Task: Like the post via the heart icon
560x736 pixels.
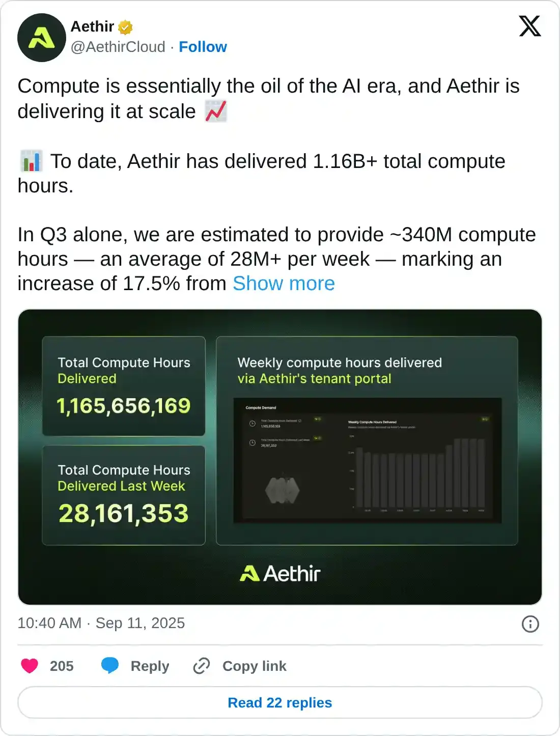Action: [31, 665]
